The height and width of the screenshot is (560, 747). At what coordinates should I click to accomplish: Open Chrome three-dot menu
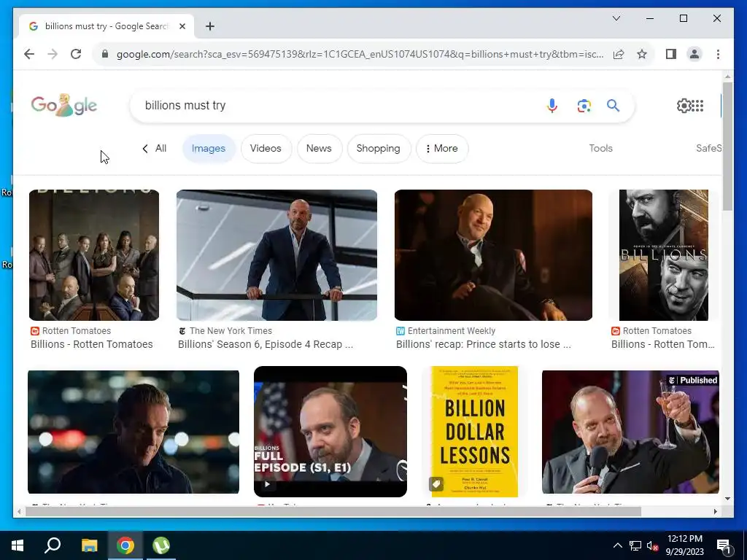tap(718, 54)
